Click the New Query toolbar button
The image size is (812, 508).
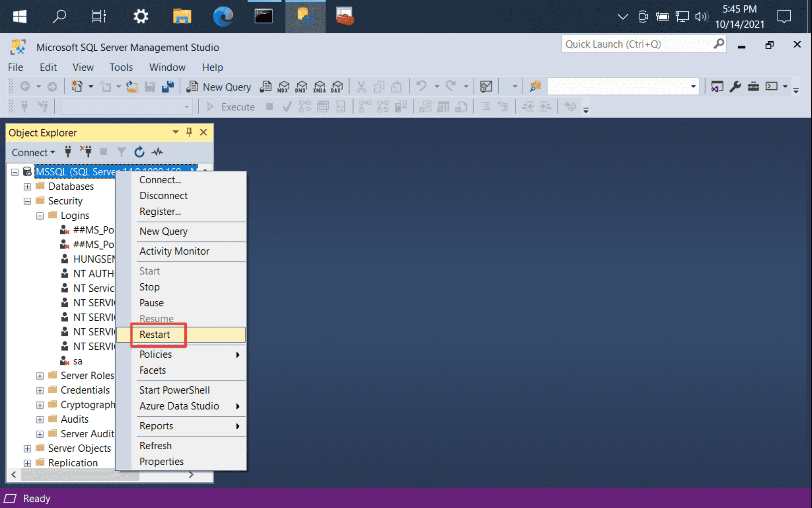pos(219,87)
